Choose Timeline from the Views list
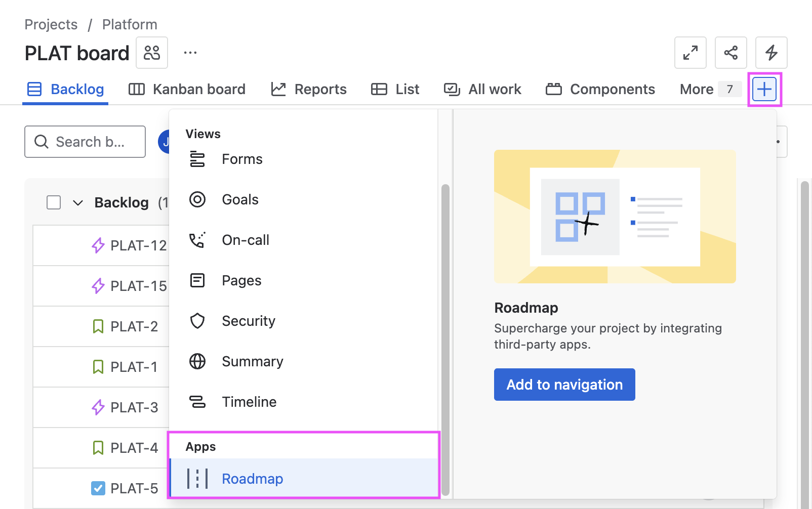 [249, 402]
